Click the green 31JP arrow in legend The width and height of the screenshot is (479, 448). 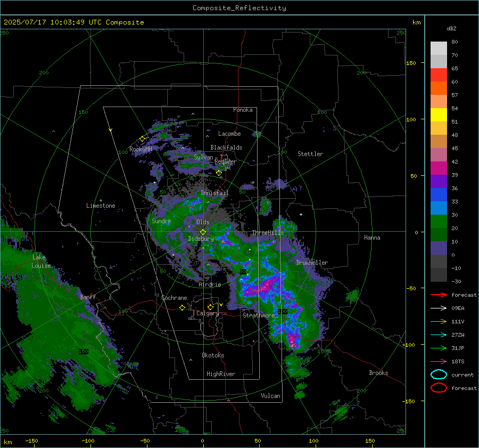(x=439, y=348)
